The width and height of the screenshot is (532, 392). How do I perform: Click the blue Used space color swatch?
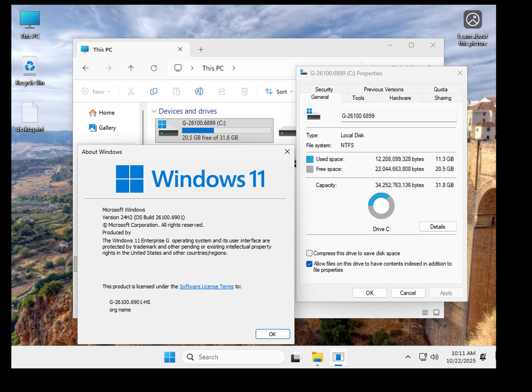point(310,159)
